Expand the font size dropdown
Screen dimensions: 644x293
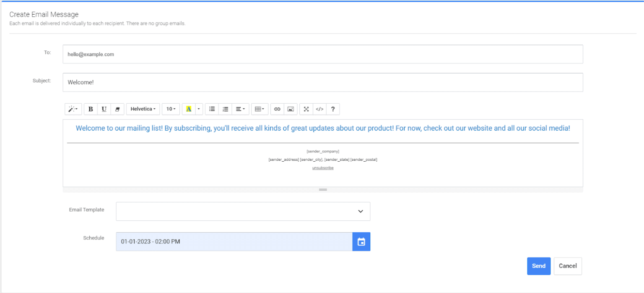pos(171,109)
